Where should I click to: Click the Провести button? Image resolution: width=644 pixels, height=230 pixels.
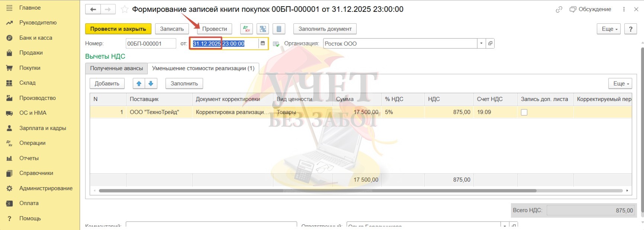tap(215, 29)
